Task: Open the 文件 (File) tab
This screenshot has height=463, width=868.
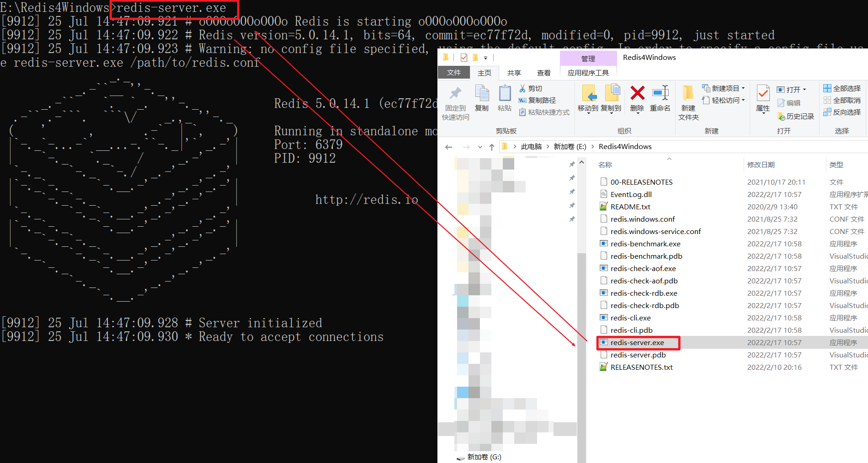Action: [x=454, y=73]
